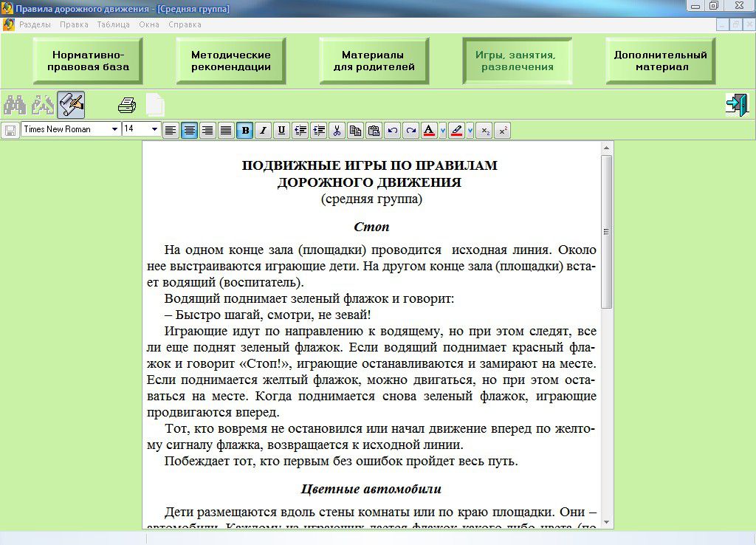Click the line – Быстро шагай, смотри, не зевай!

[267, 315]
